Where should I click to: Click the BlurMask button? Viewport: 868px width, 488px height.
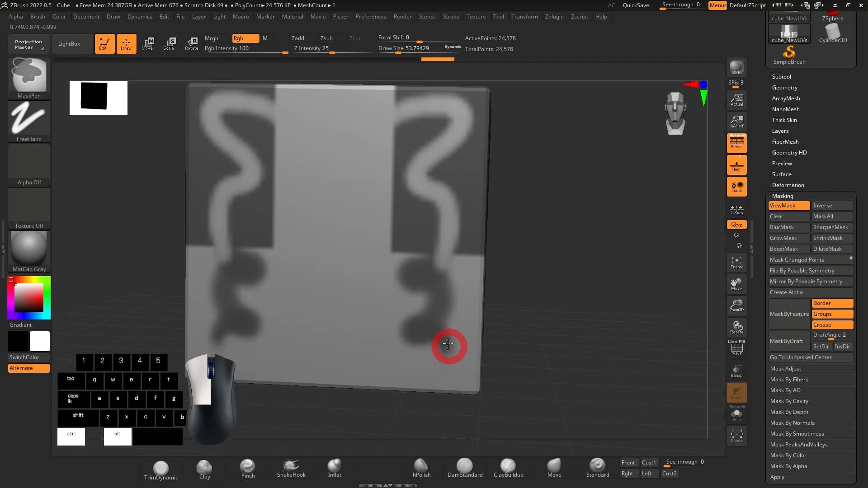point(789,227)
